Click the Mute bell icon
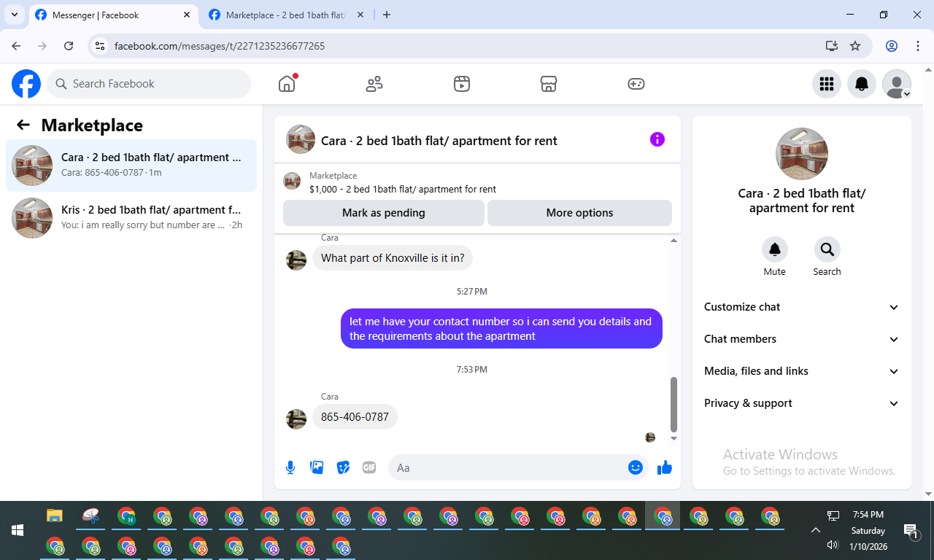 [x=775, y=249]
